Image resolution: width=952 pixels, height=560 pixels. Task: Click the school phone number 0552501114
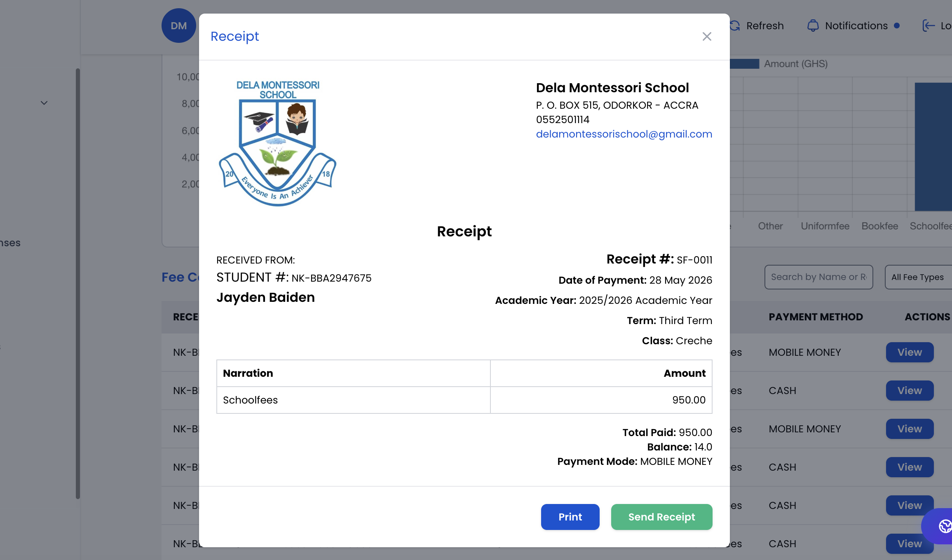[563, 119]
